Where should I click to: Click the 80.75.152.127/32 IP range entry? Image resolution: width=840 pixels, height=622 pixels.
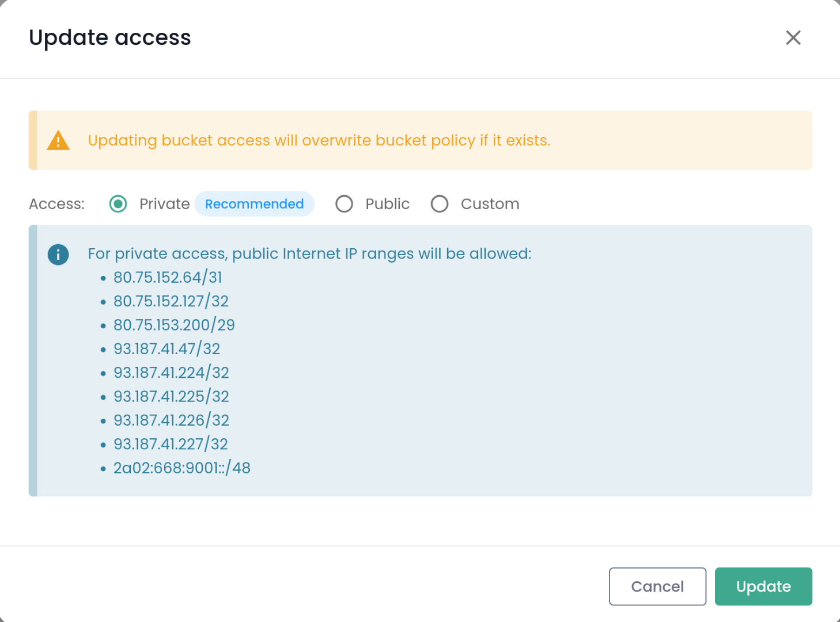171,301
